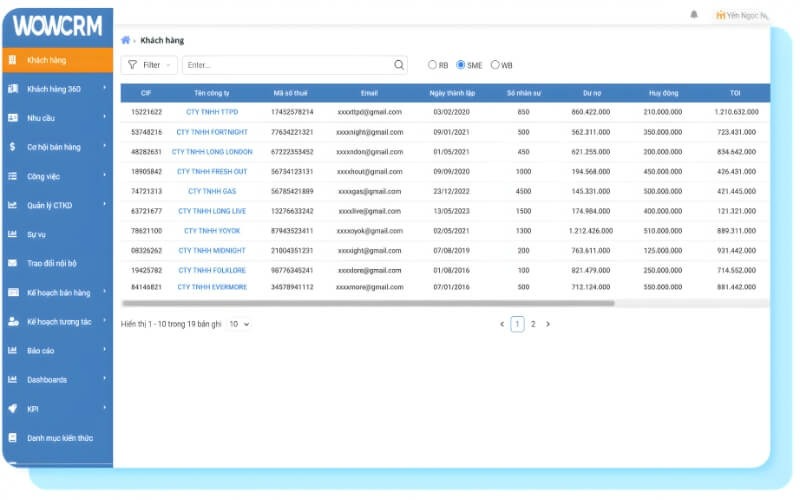
Task: Go to page 2 of the table
Action: [533, 324]
